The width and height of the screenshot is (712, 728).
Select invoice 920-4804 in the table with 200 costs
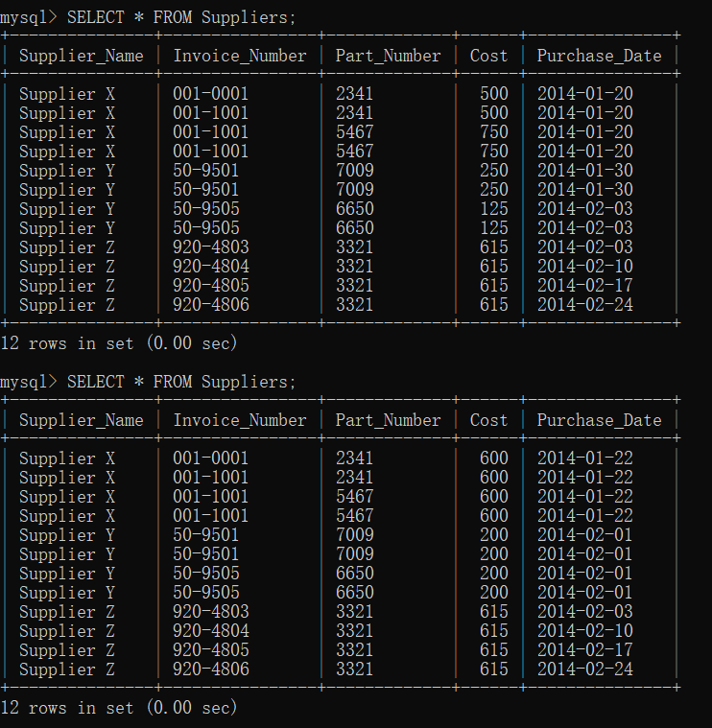(x=211, y=631)
